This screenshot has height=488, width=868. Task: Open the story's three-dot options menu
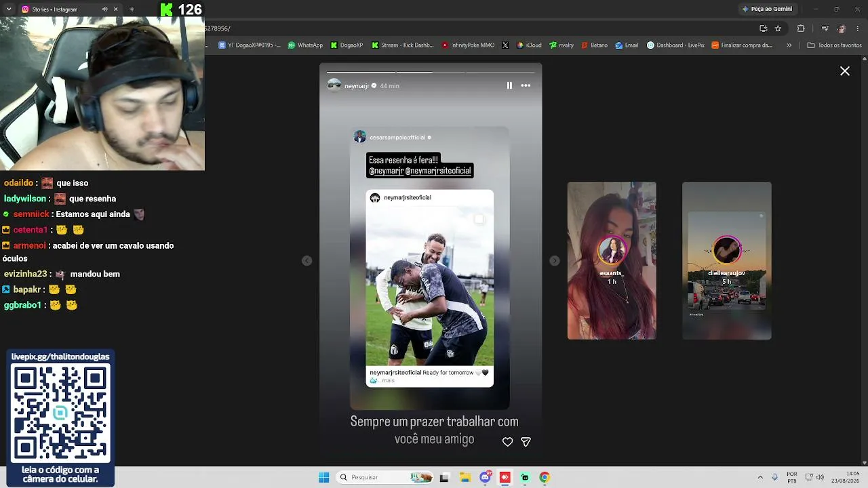(x=526, y=85)
